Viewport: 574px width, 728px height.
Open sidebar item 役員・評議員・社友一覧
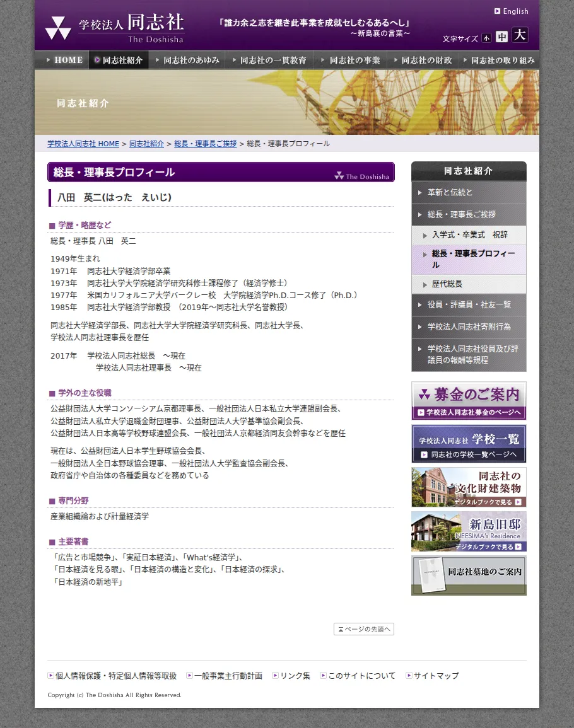pos(469,304)
